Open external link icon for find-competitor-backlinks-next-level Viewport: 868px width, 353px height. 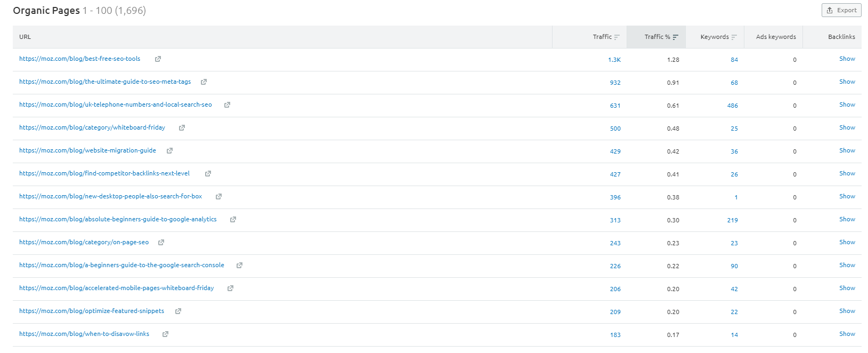click(208, 174)
